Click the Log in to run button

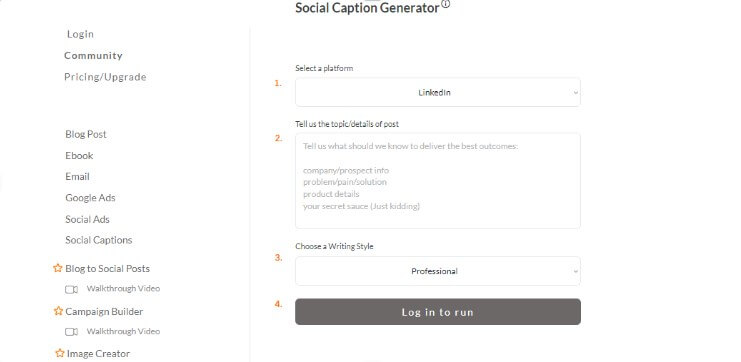[x=438, y=311]
